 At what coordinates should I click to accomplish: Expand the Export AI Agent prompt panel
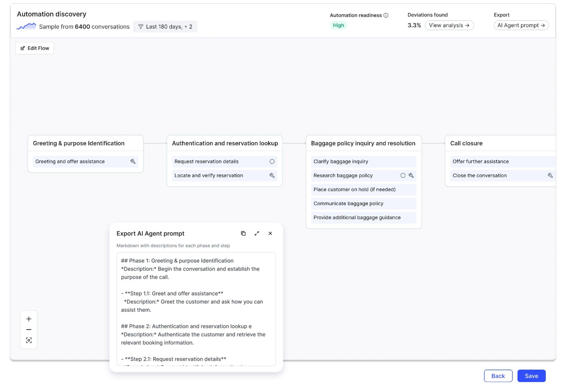[x=257, y=233]
